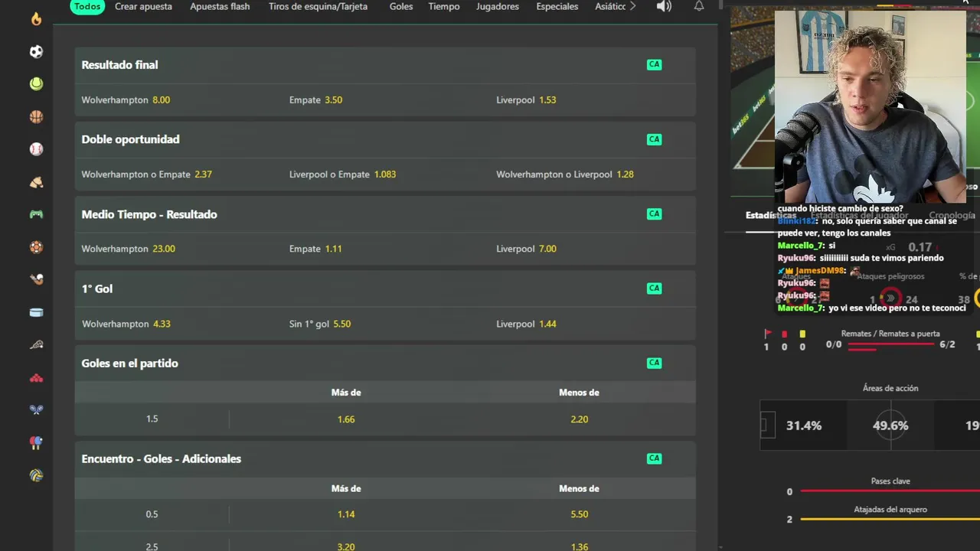This screenshot has height=551, width=980.
Task: Select the soccer ball sport icon
Action: [x=36, y=52]
